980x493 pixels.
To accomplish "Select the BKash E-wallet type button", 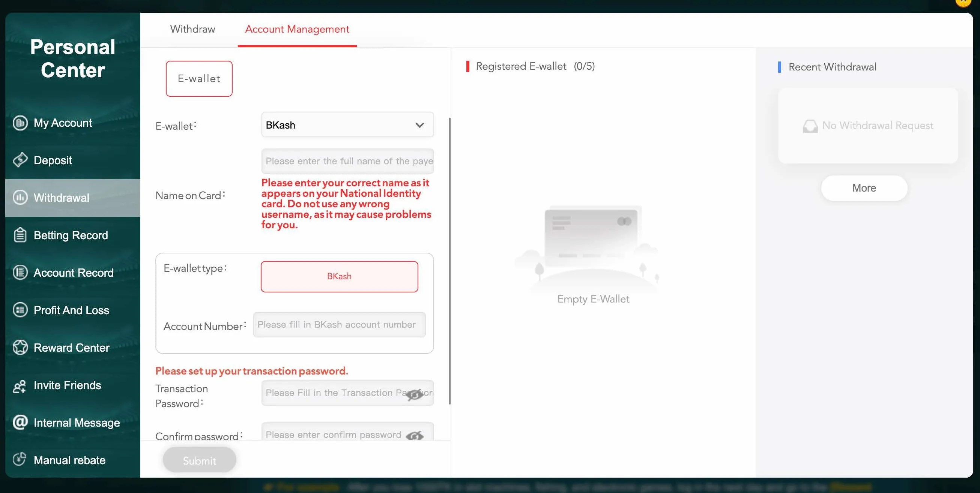I will (x=339, y=276).
